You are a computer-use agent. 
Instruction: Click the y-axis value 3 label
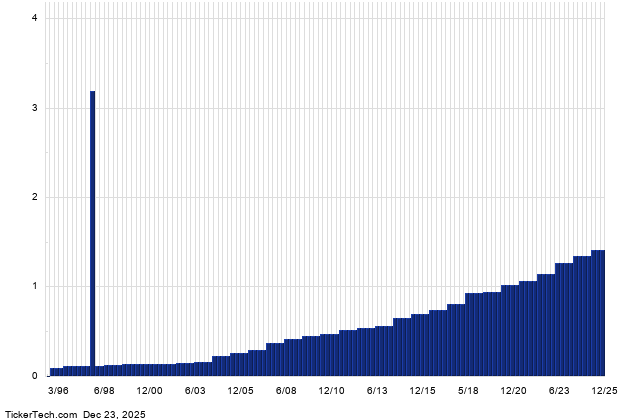point(35,108)
